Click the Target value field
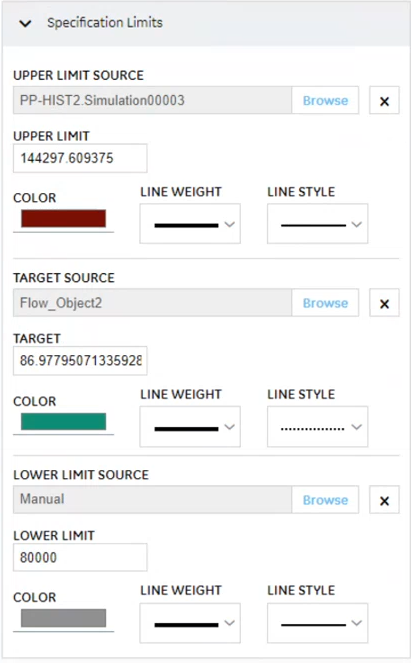Image resolution: width=411 pixels, height=663 pixels. point(80,361)
